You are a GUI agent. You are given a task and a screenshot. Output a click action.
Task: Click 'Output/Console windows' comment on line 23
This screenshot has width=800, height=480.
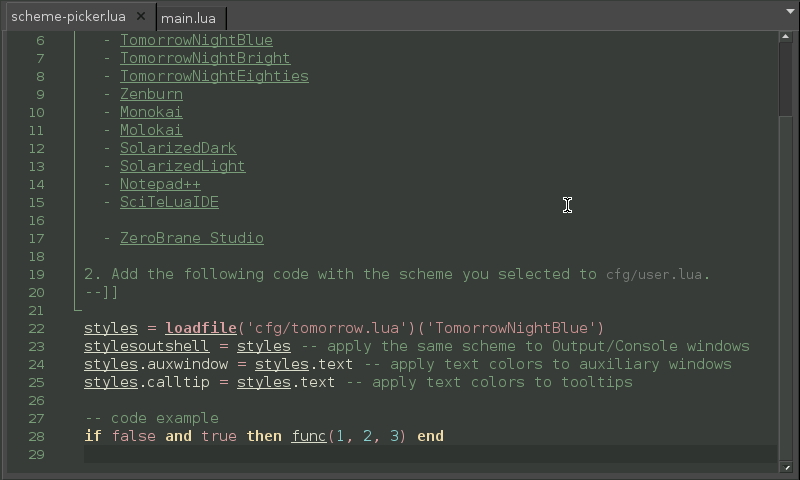coord(651,346)
